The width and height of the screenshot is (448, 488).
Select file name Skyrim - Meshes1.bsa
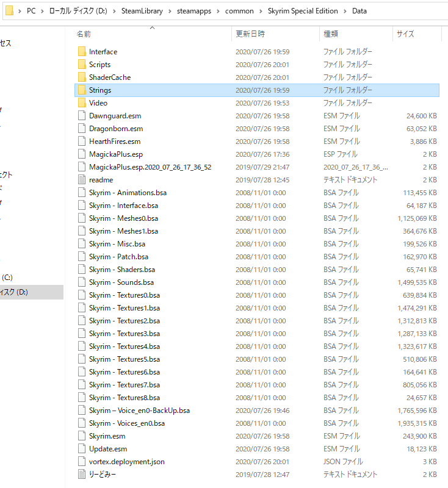tap(123, 231)
